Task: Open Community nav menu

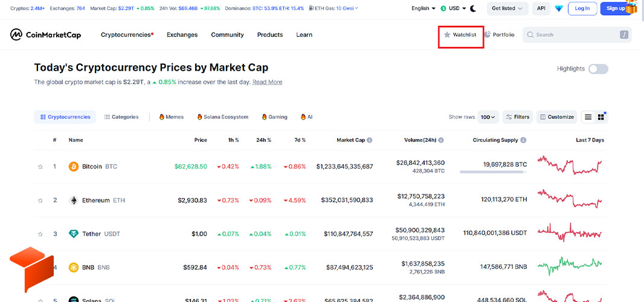Action: click(x=227, y=35)
